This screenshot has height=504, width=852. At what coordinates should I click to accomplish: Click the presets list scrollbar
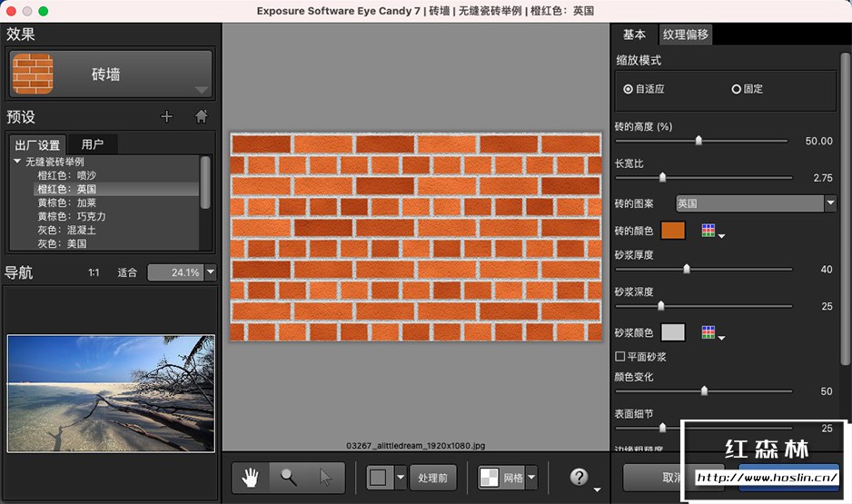[x=205, y=183]
